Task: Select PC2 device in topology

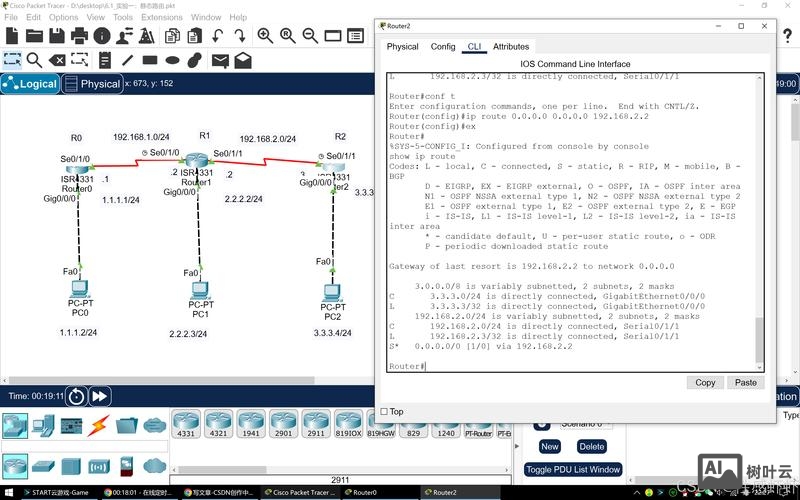Action: [x=332, y=293]
